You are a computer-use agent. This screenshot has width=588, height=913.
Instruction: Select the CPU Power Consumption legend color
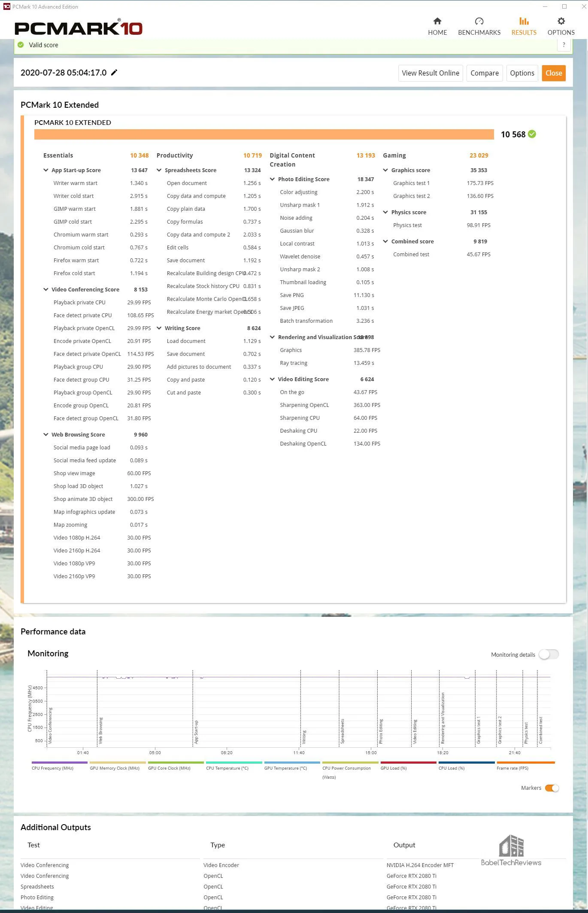350,763
